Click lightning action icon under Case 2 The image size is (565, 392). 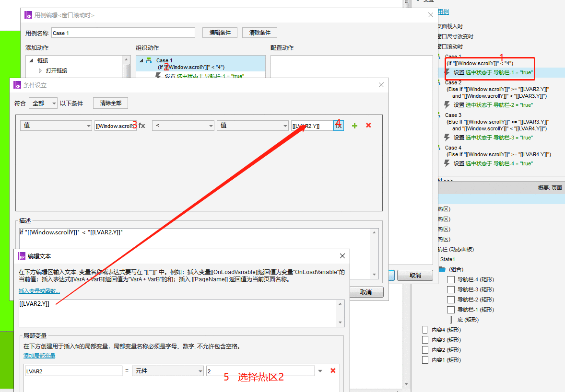447,105
